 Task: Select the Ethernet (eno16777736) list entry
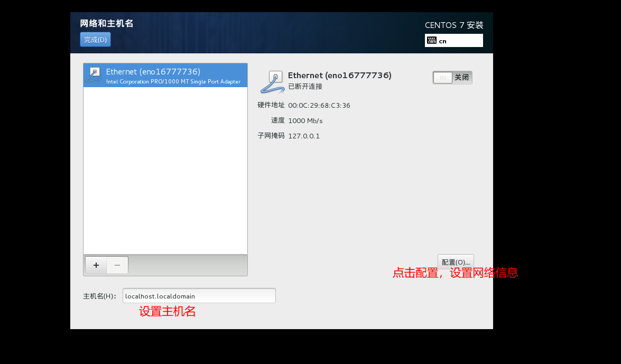[x=165, y=75]
